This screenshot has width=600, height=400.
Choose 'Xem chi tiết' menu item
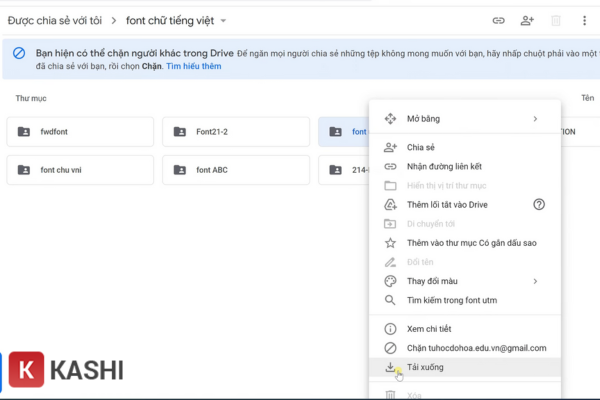pos(465,329)
